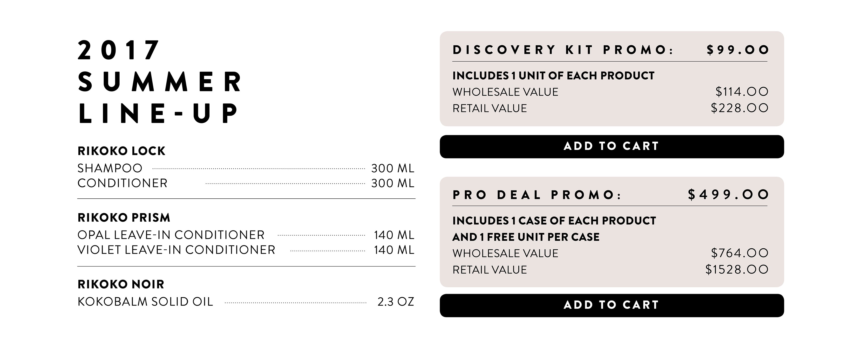Choose Kokobalm Solid Oil item
Image resolution: width=868 pixels, height=350 pixels.
click(x=246, y=302)
